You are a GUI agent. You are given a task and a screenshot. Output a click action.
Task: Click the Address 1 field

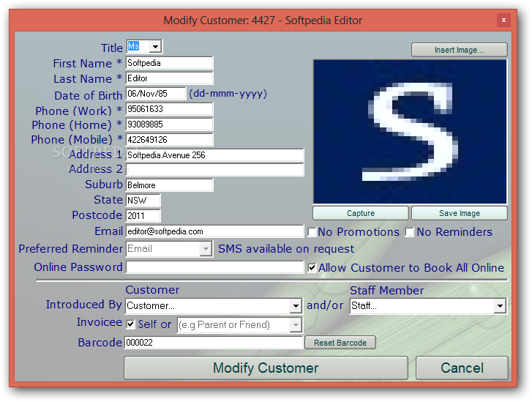[214, 155]
